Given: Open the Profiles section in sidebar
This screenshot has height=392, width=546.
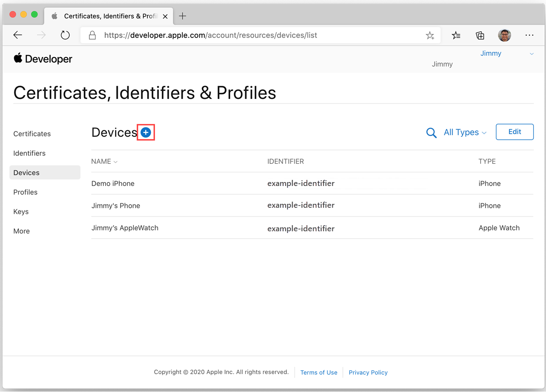Looking at the screenshot, I should [x=25, y=192].
